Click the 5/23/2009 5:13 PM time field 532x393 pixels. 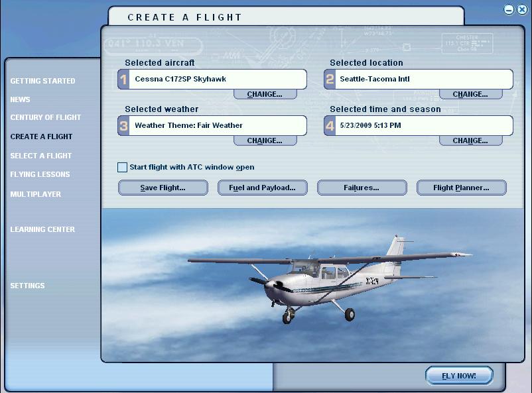click(424, 126)
